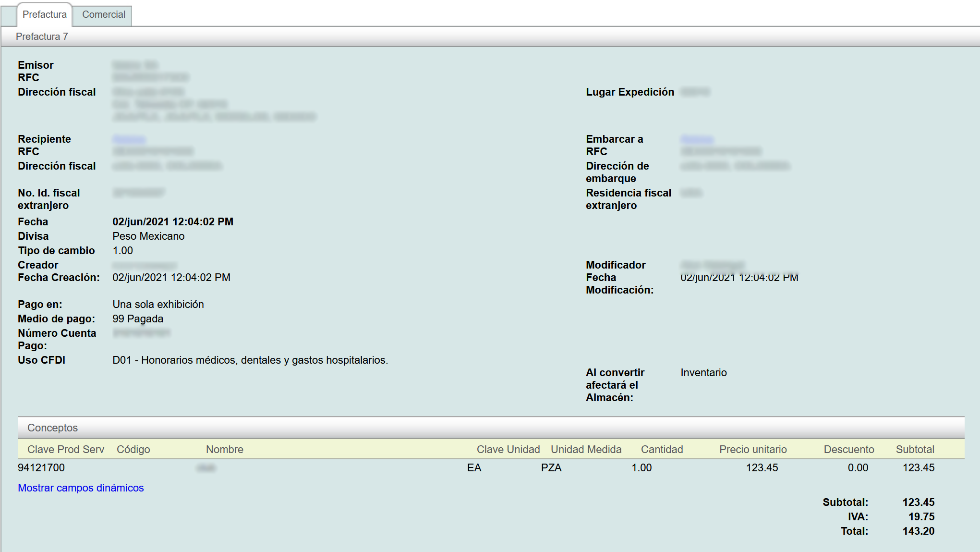Click the Total amount 143.20
980x552 pixels.
point(918,531)
